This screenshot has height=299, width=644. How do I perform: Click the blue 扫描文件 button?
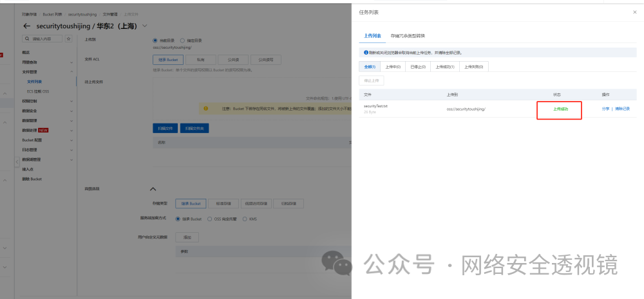tap(166, 129)
